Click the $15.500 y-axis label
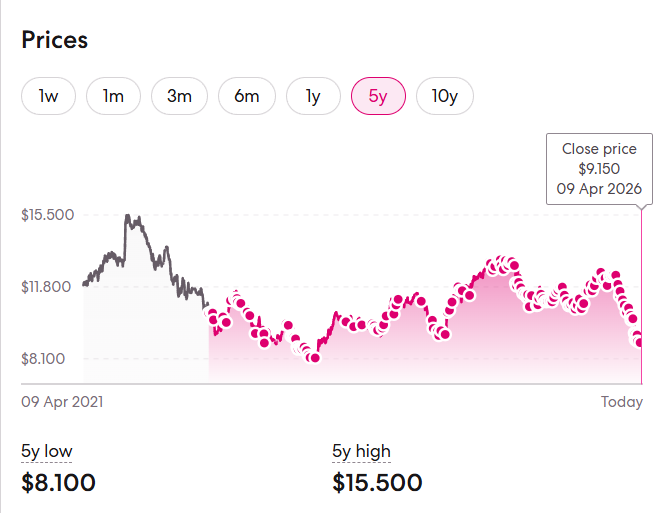Screen dimensions: 662x513 pyautogui.click(x=47, y=215)
